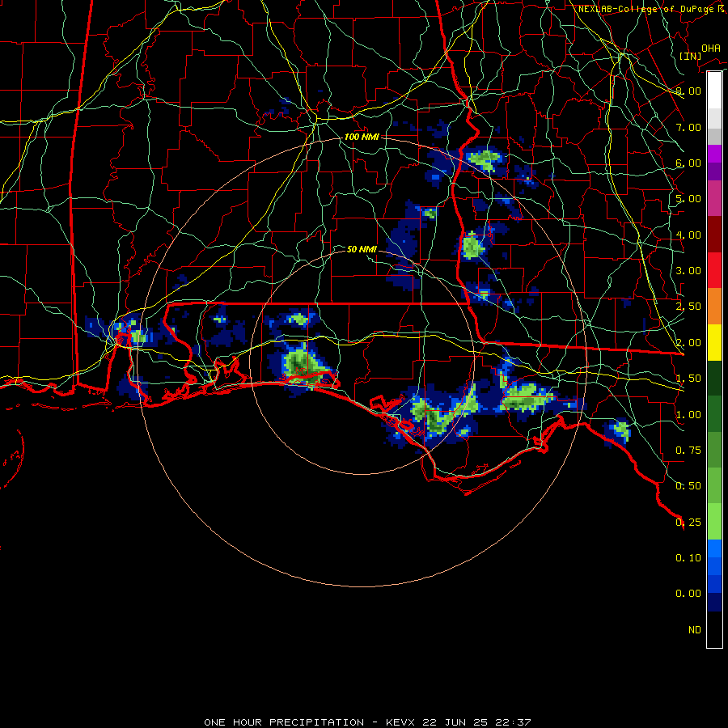728x728 pixels.
Task: Click the 100 NMI range ring label
Action: click(x=362, y=137)
